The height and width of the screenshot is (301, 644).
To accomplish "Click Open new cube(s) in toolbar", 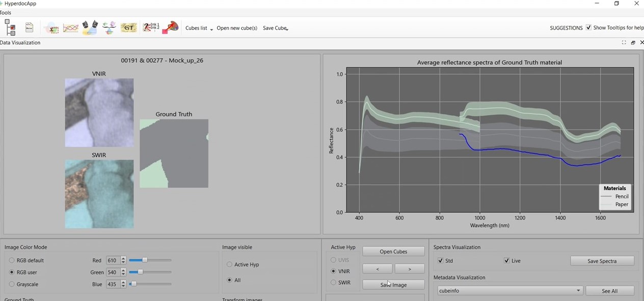I will [237, 28].
